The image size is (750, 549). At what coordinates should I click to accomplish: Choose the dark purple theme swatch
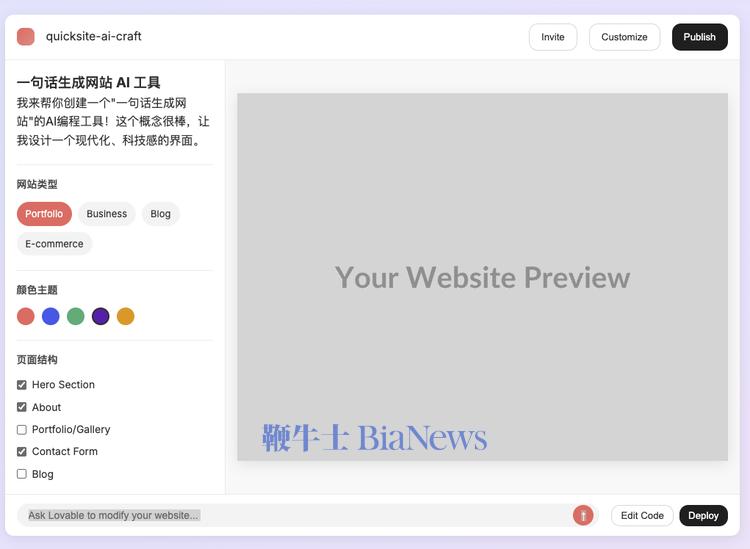[x=100, y=316]
